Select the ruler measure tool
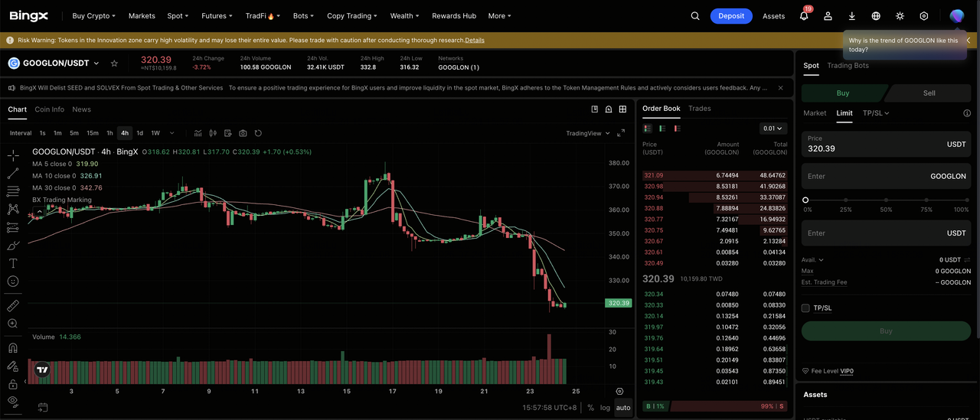 [13, 305]
